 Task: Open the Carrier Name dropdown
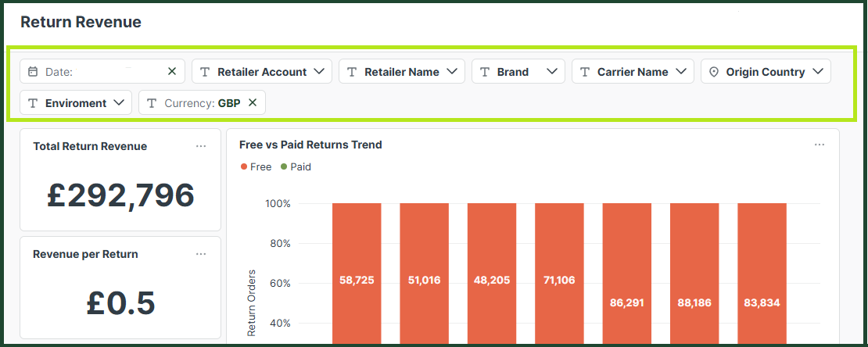(633, 71)
